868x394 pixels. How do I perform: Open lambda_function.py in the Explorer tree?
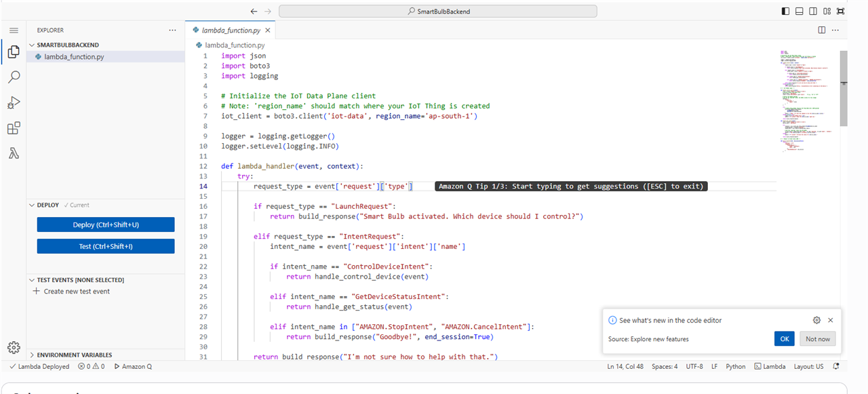(x=106, y=57)
